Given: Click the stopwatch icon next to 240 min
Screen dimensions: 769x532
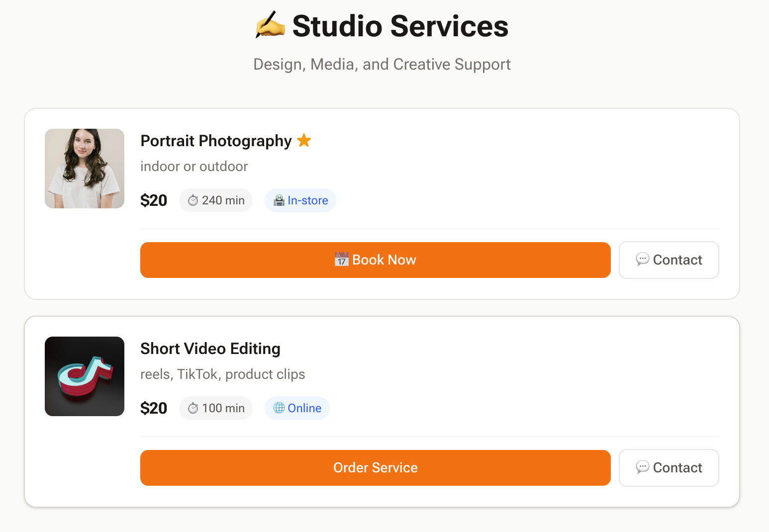Looking at the screenshot, I should click(x=193, y=200).
